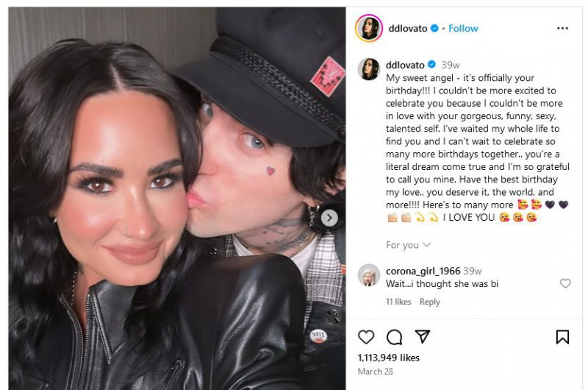Click the March 28 post date
Image resolution: width=588 pixels, height=390 pixels.
[376, 372]
